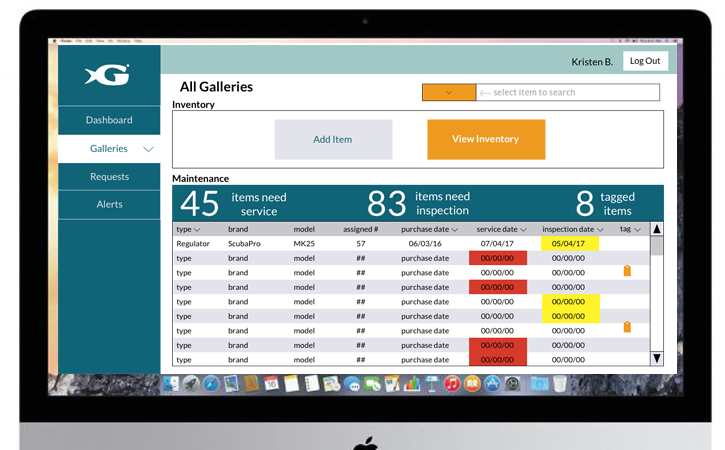Select the assigned number 57 cell

(361, 244)
